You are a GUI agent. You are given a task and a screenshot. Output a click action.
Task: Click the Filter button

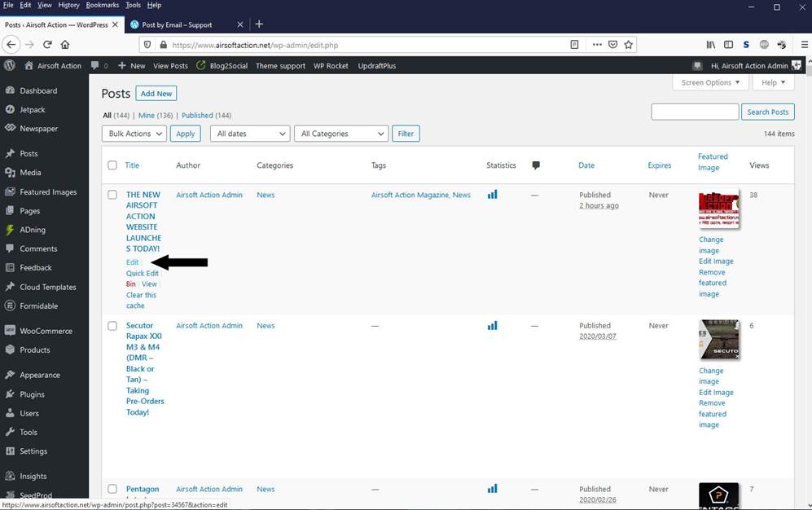pos(406,134)
